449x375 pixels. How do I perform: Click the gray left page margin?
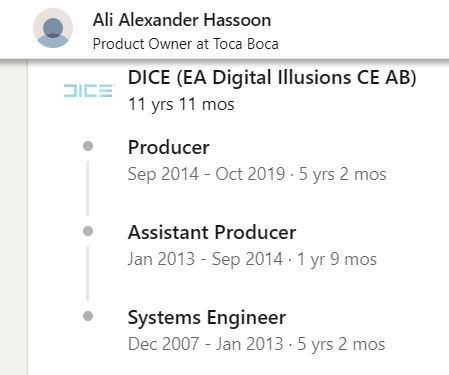(x=14, y=217)
